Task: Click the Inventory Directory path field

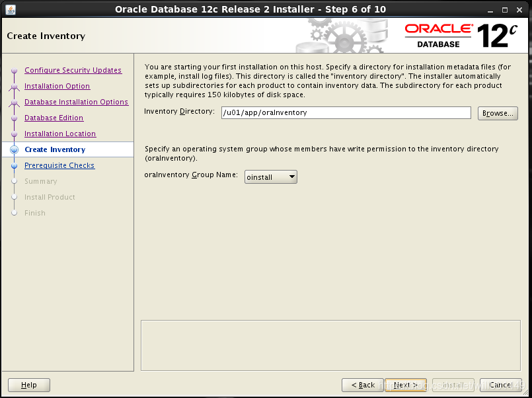Action: pyautogui.click(x=346, y=112)
